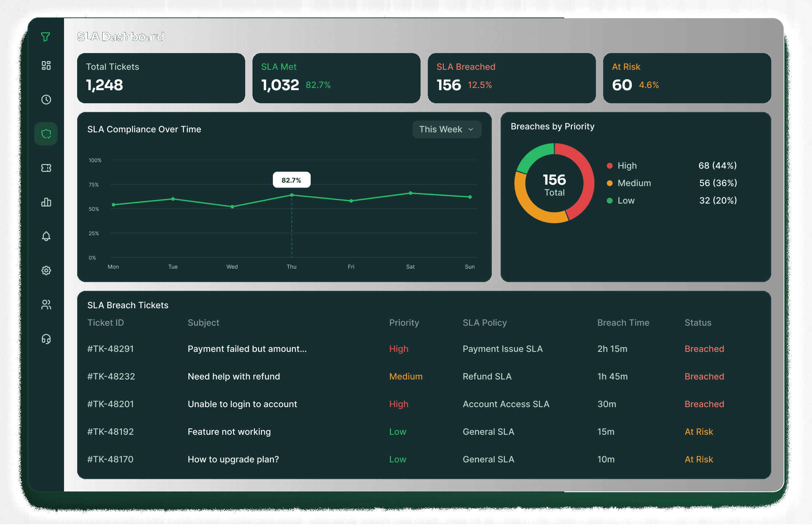Open ticket #TK-48170

coord(110,459)
